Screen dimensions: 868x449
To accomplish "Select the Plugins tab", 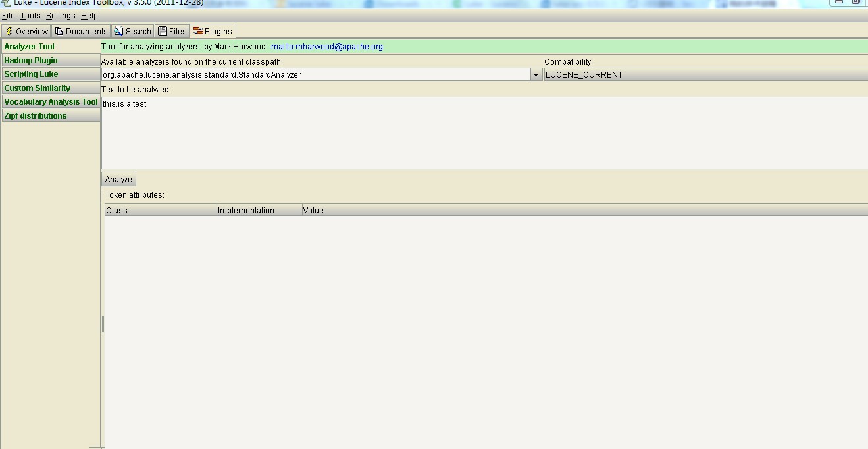I will tap(213, 31).
